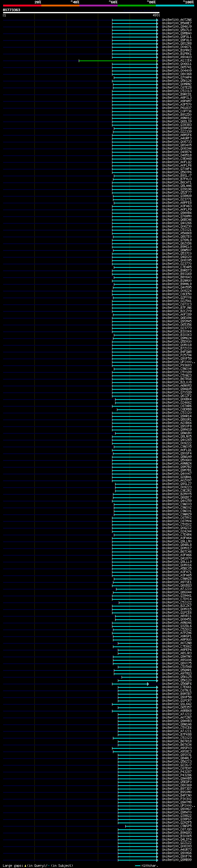197x868 pixels.
Task: Open hit UniRef100_B5AHE7
Action: [x=176, y=23]
